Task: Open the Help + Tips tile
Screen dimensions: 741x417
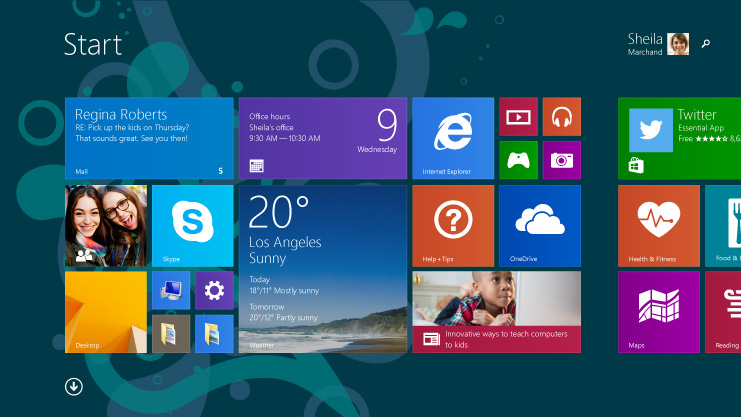Action: [453, 226]
